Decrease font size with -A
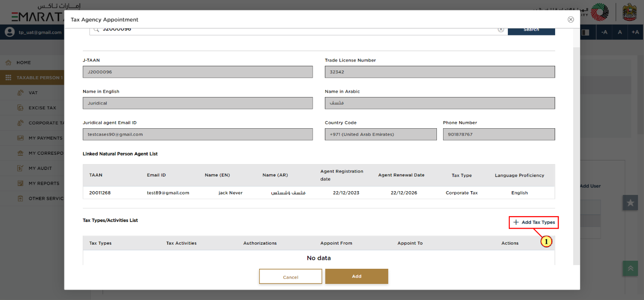Viewport: 644px width, 300px height. pos(604,32)
